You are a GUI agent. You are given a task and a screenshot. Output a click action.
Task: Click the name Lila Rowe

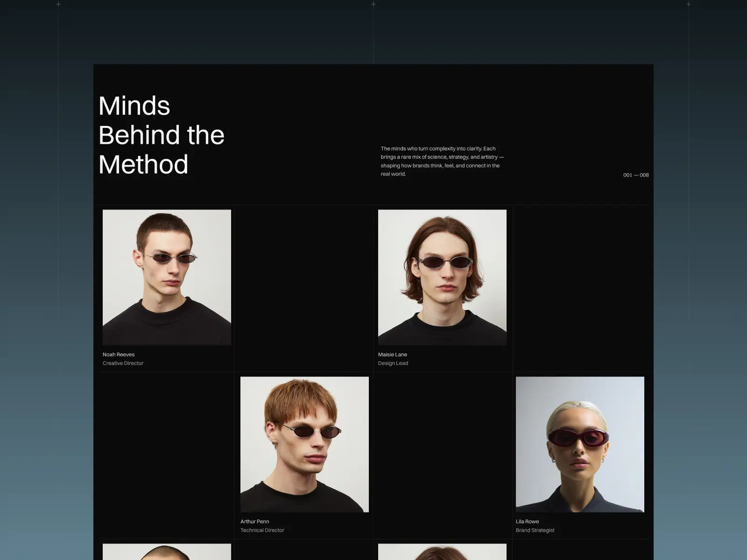(528, 522)
